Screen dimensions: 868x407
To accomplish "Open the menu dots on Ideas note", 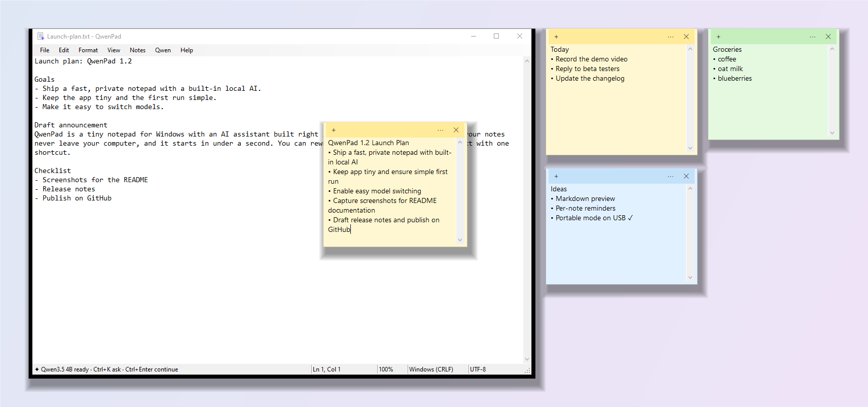I will [670, 176].
